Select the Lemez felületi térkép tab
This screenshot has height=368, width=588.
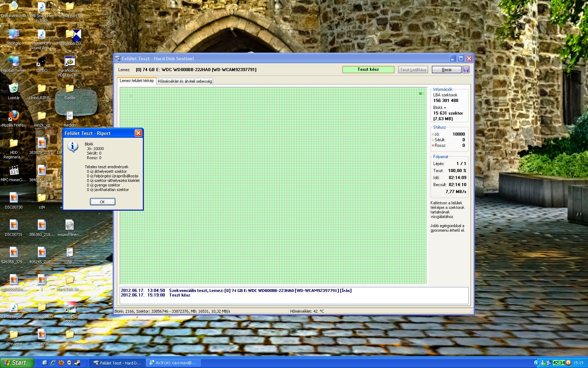tap(136, 81)
